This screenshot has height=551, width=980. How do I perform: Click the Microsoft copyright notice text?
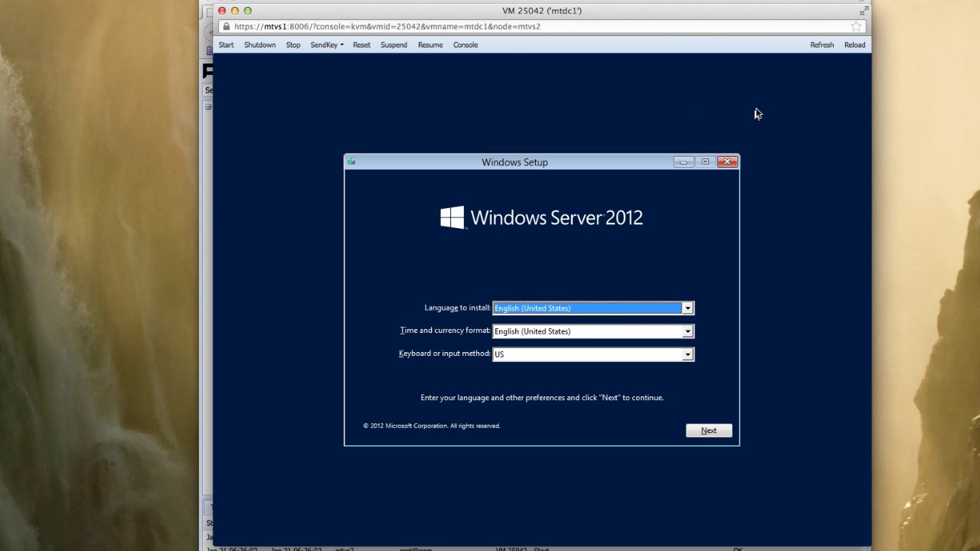[432, 426]
